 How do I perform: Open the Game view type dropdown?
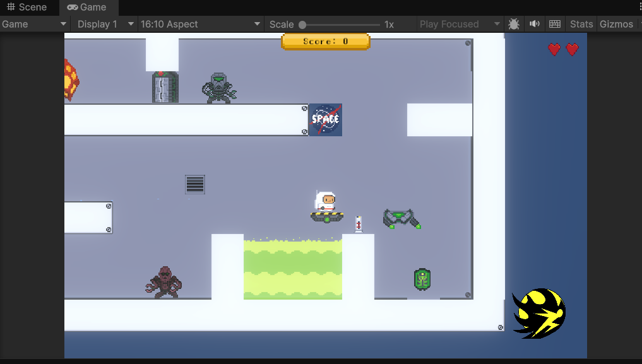[x=34, y=24]
